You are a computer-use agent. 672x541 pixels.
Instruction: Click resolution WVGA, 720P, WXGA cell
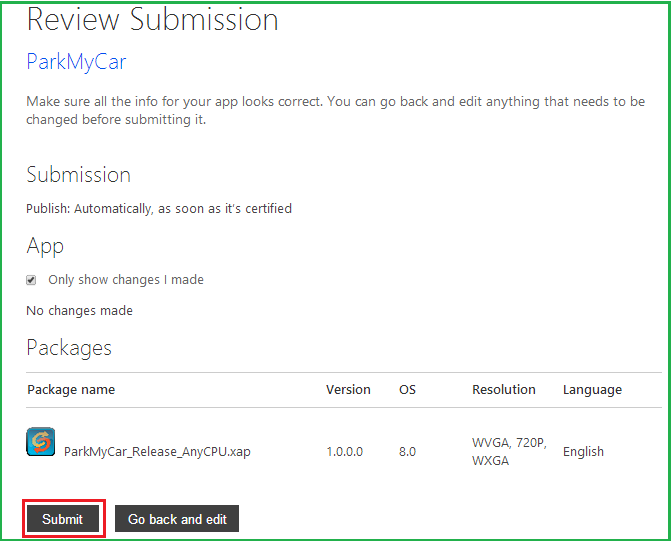[509, 451]
